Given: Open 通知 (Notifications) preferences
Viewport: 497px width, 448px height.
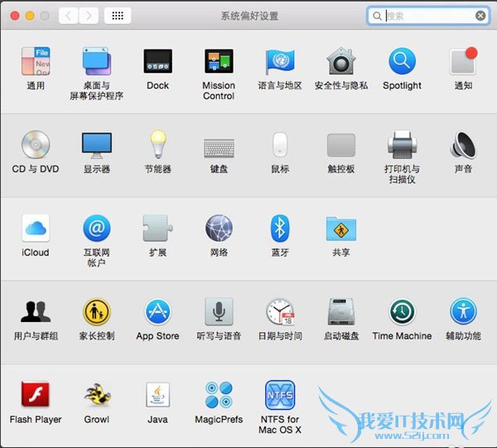Looking at the screenshot, I should (463, 61).
